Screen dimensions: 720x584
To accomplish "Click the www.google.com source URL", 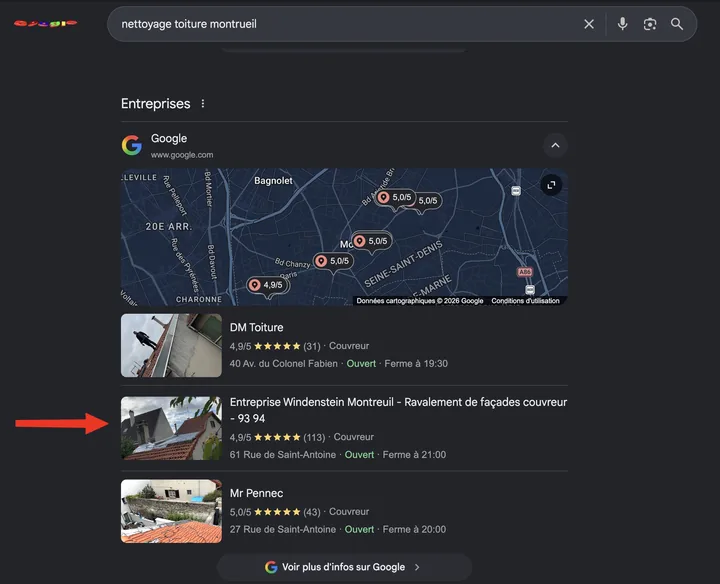I will (x=182, y=155).
